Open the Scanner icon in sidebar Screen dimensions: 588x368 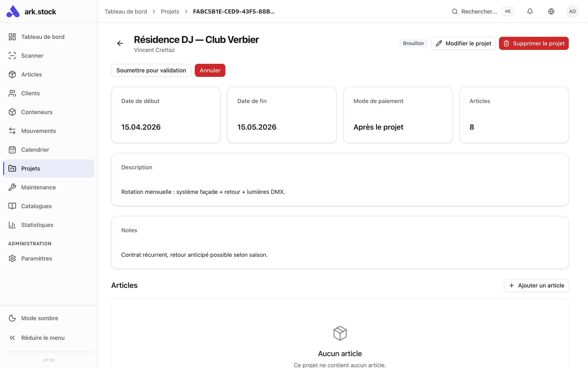pyautogui.click(x=12, y=55)
